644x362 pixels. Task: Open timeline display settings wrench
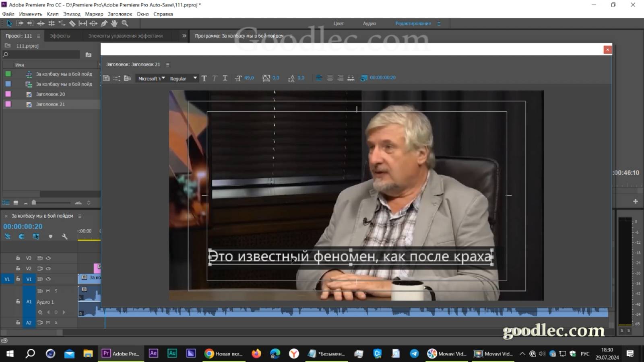coord(64,237)
